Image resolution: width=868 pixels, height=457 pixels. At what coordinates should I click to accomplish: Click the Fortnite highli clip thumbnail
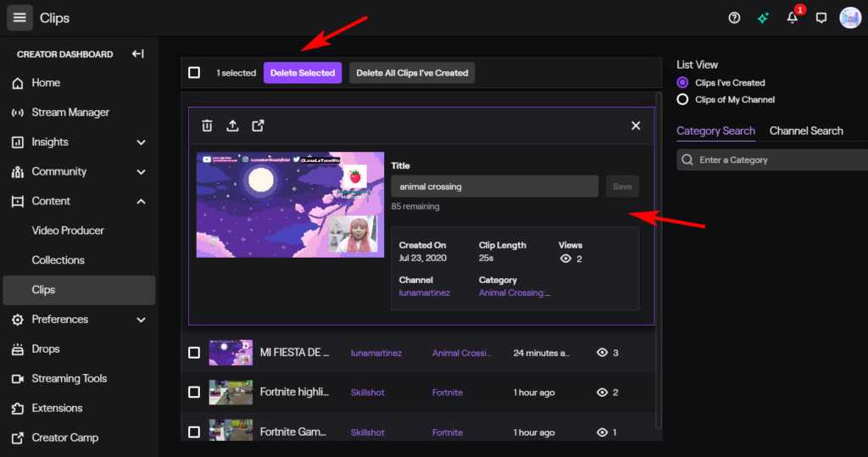pyautogui.click(x=231, y=393)
